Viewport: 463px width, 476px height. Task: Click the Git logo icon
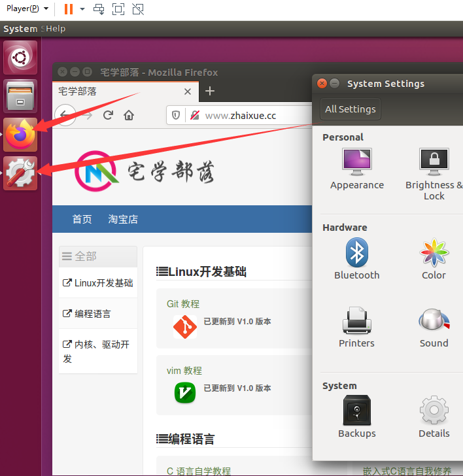click(185, 327)
